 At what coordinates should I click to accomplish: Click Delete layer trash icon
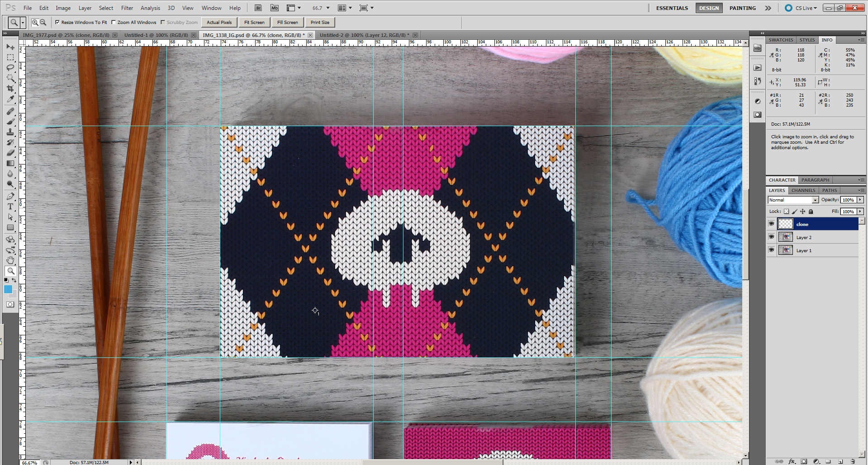tap(853, 461)
